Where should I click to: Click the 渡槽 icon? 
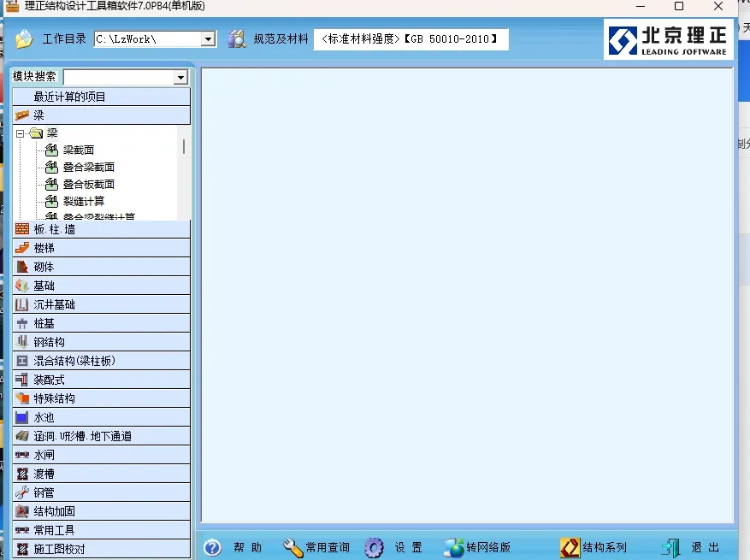(22, 474)
